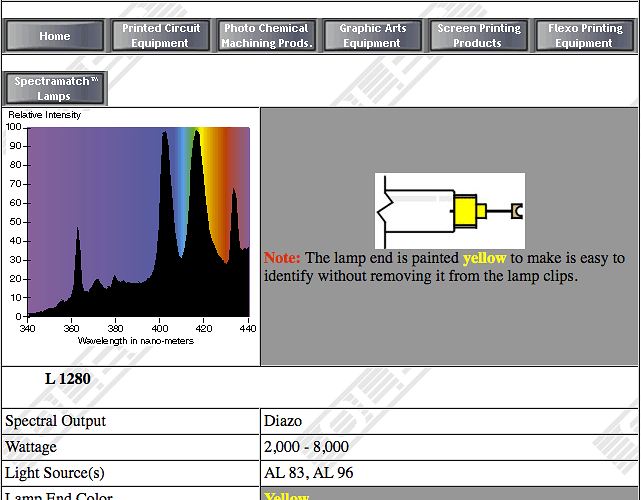Click the 'Wattage' row label
This screenshot has width=641, height=500.
point(31,447)
